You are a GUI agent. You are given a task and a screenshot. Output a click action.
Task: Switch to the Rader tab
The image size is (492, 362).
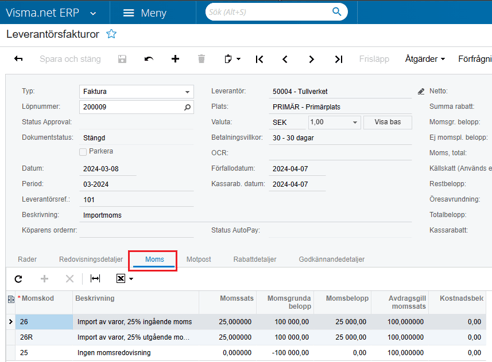tap(27, 259)
